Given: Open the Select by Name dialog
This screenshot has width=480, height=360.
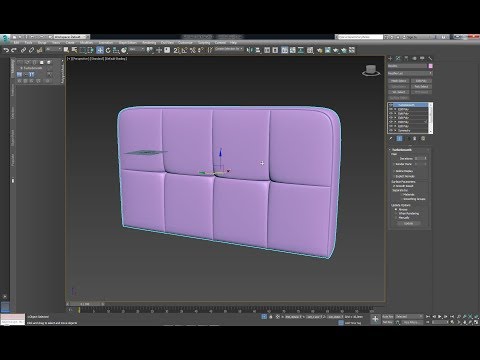Looking at the screenshot, I should [74, 50].
